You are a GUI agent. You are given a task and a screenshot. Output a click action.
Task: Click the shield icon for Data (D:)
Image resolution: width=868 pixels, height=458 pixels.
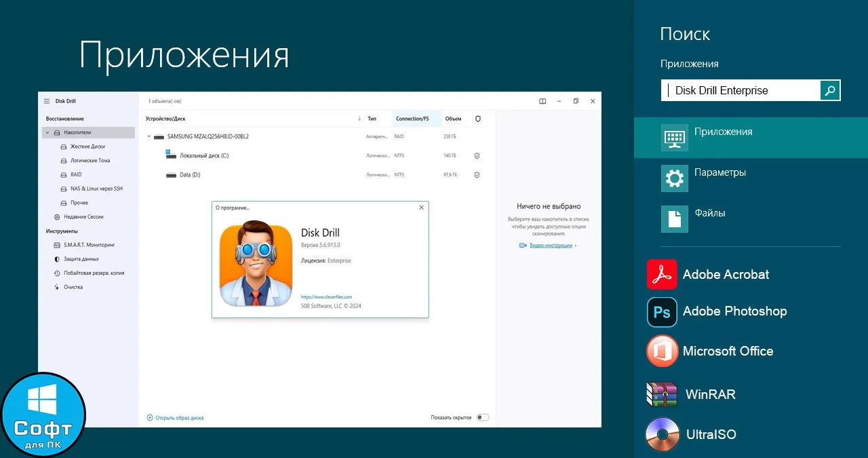pyautogui.click(x=477, y=174)
